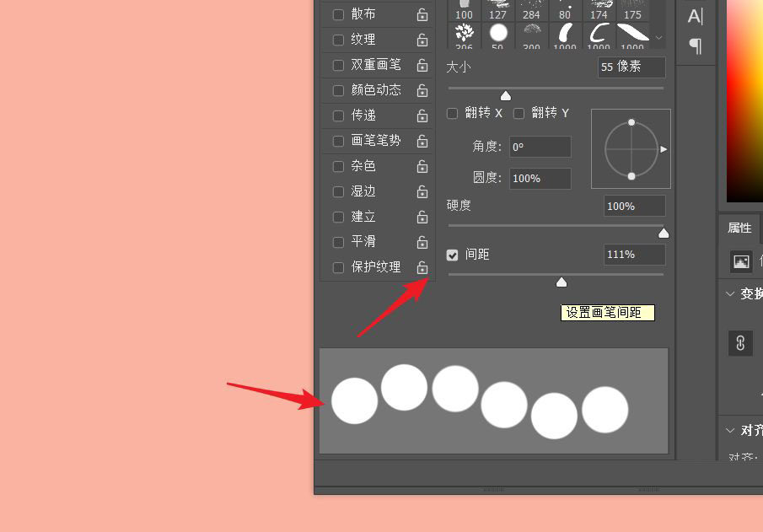Viewport: 763px width, 532px height.
Task: Click the lock icon beside 杂色
Action: 422,166
